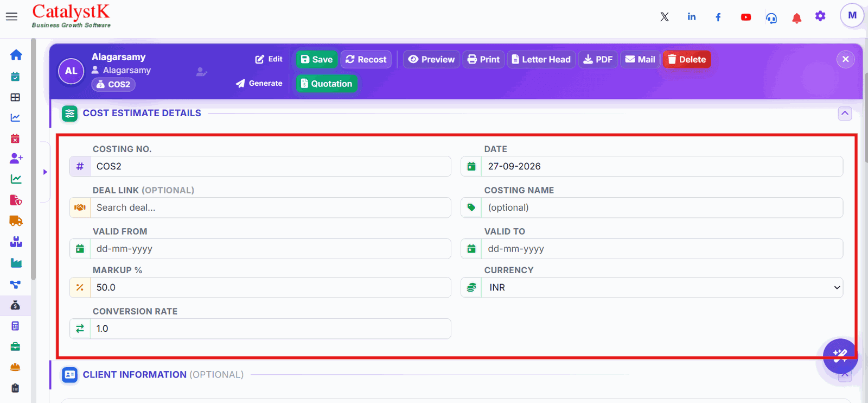Open the LinkedIn social link
The height and width of the screenshot is (403, 868).
692,17
